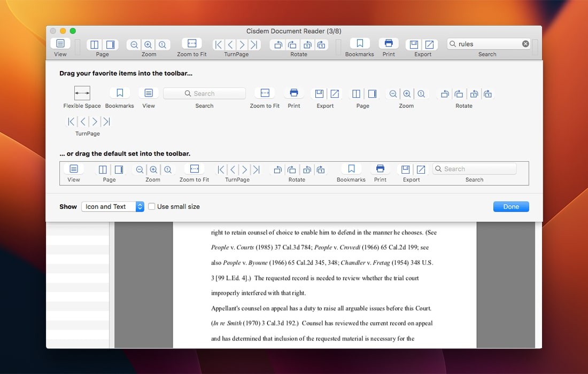This screenshot has width=588, height=374.
Task: Click the Search field in the favorites palette
Action: (x=204, y=93)
